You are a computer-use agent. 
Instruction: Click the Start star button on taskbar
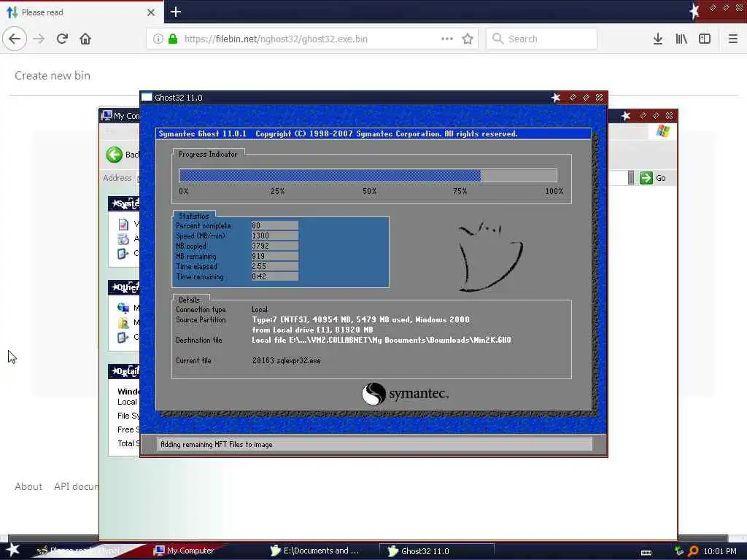pos(12,550)
